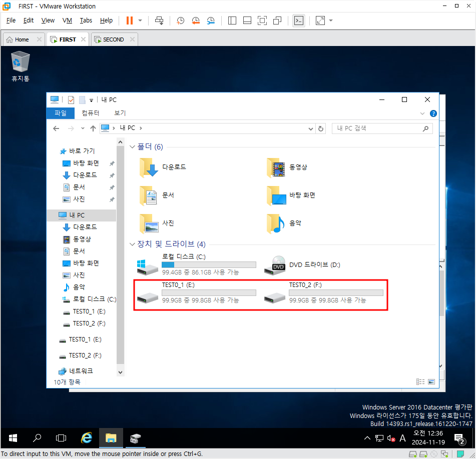Enter full screen mode in VMware
The image size is (476, 459).
(262, 20)
